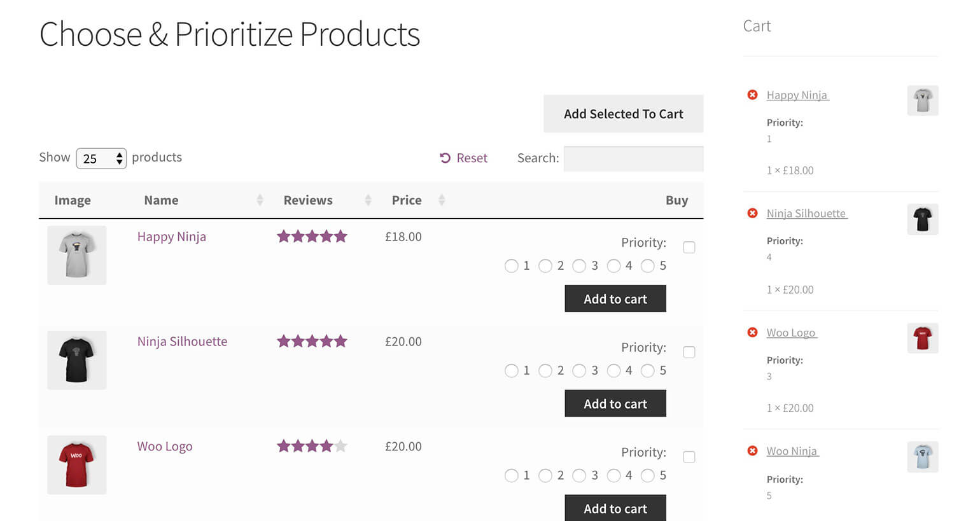Screen dimensions: 980x521
Task: Open Happy Ninja cart thumbnail
Action: (922, 101)
